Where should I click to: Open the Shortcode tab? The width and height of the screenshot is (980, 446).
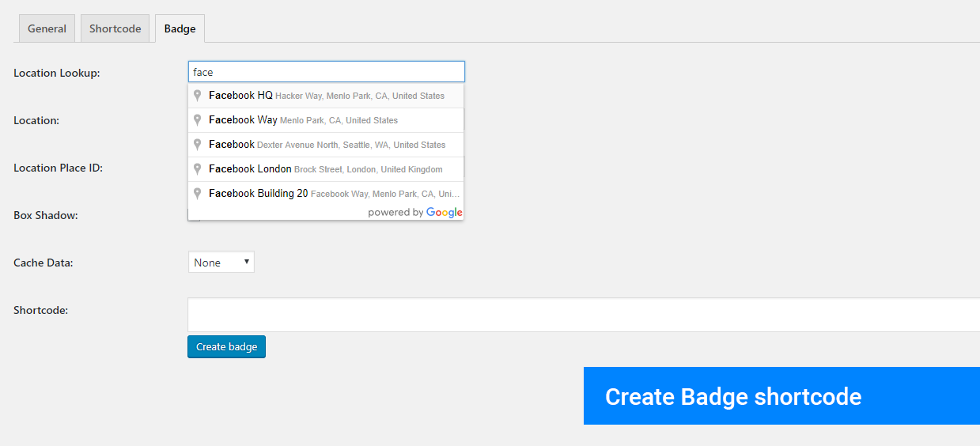point(115,28)
